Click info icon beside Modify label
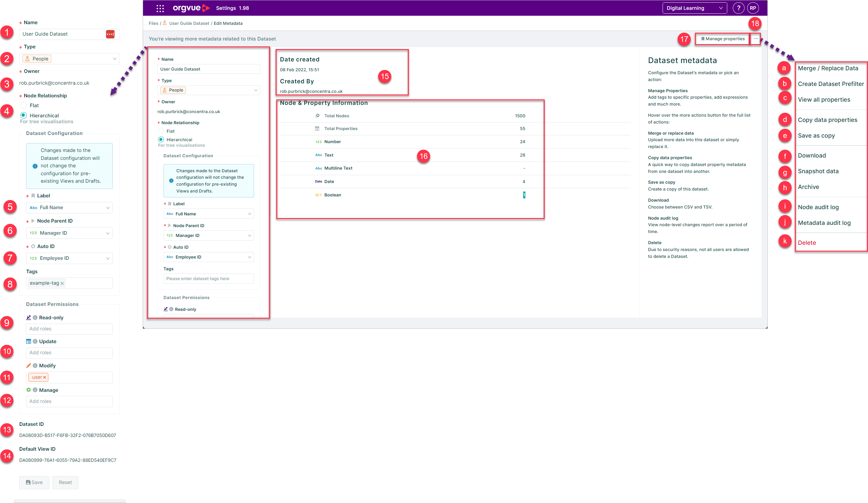 [35, 366]
